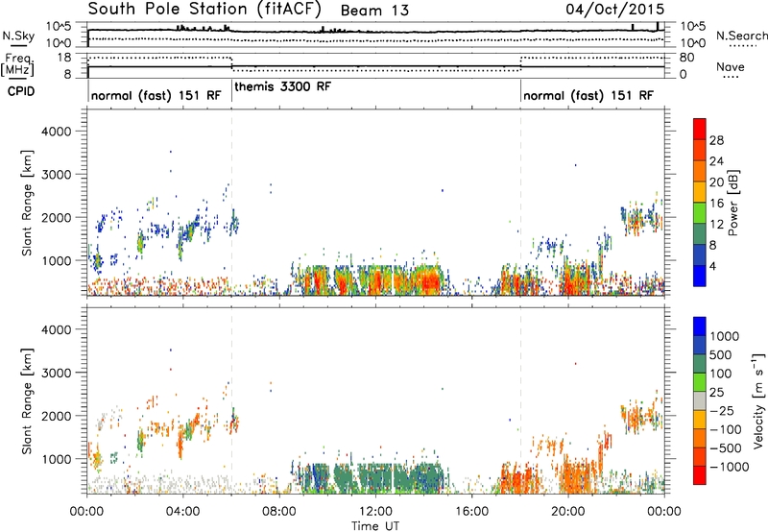Click the '4' power colorbar value
This screenshot has height=532, width=768.
pos(712,266)
